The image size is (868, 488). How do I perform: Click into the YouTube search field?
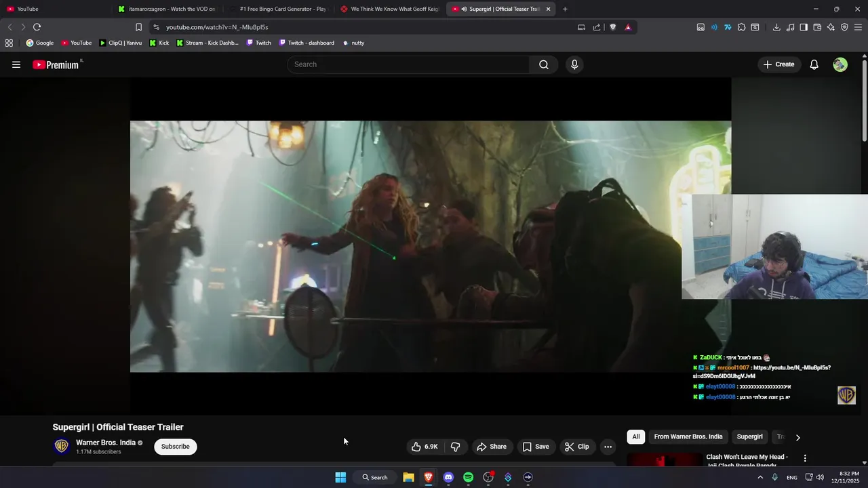[408, 64]
